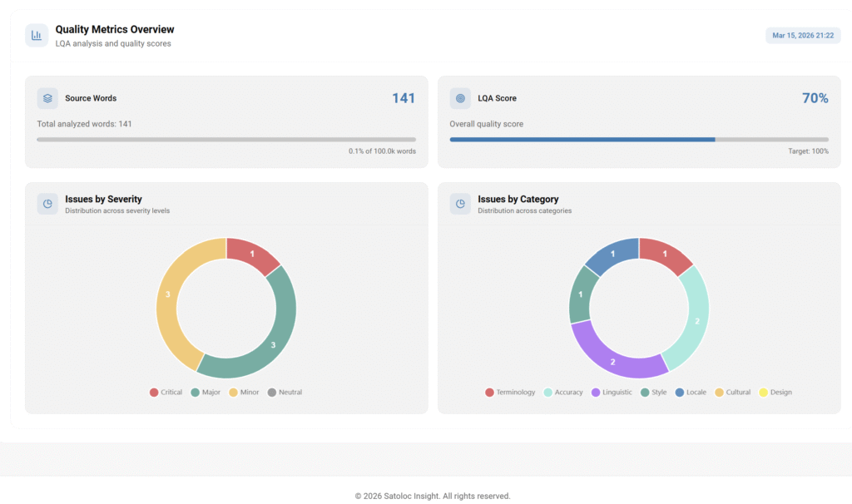
Task: Toggle the Critical legend item
Action: pos(166,393)
